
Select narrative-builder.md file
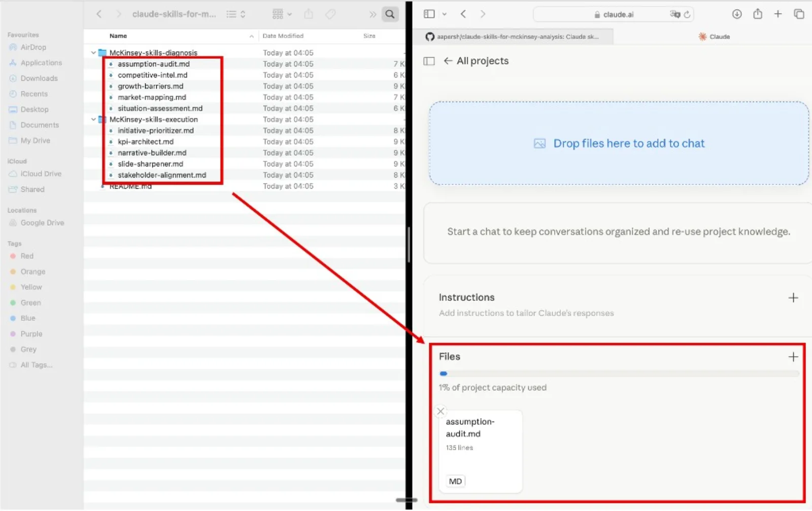(x=152, y=153)
